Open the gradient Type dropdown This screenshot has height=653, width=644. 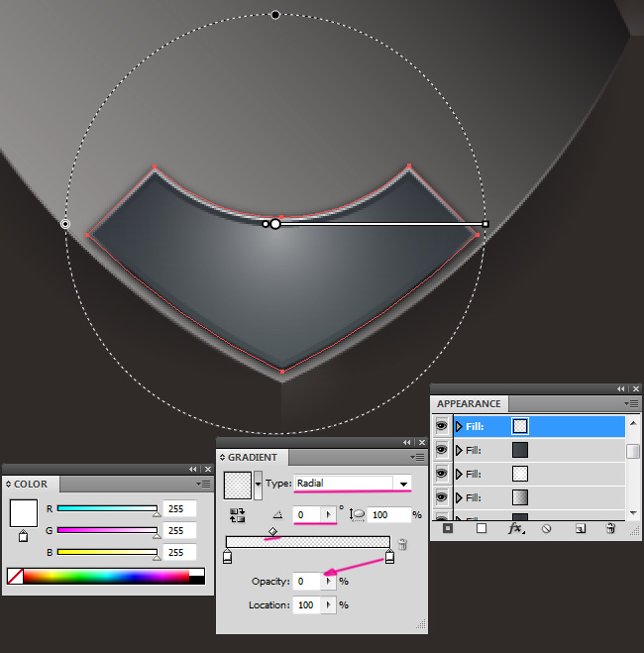(x=402, y=484)
